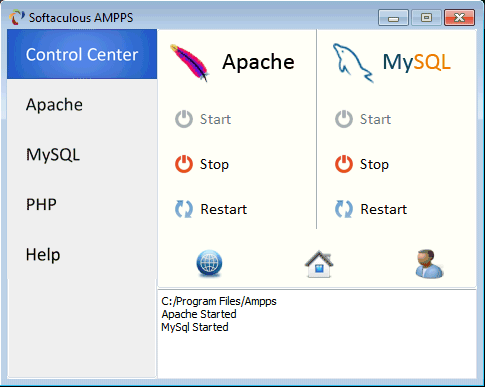Click Stop label under MySQL
The width and height of the screenshot is (485, 387).
pos(374,164)
